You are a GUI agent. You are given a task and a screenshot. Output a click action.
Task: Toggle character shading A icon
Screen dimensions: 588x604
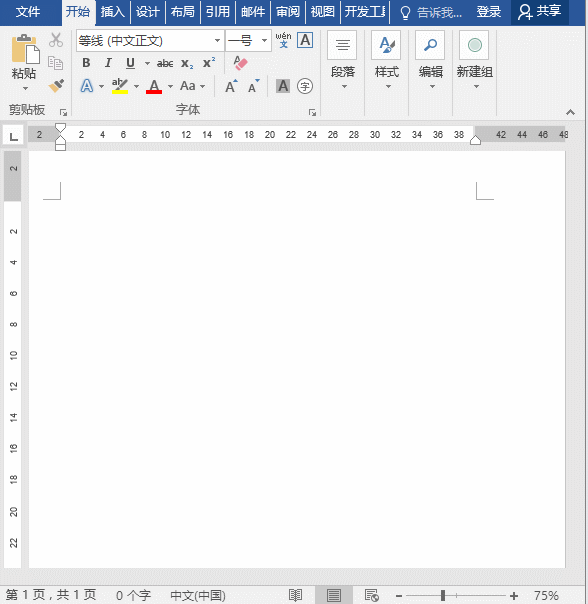(283, 86)
